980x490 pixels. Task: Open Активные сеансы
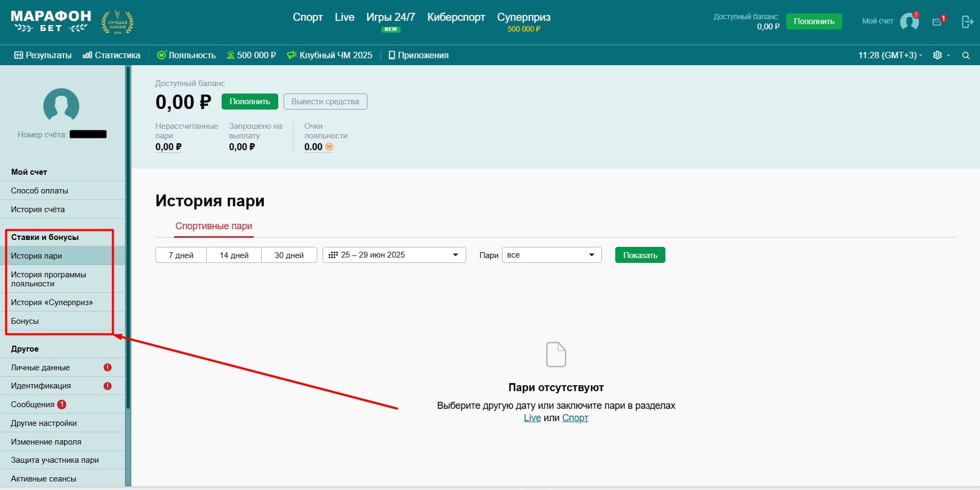[x=62, y=479]
